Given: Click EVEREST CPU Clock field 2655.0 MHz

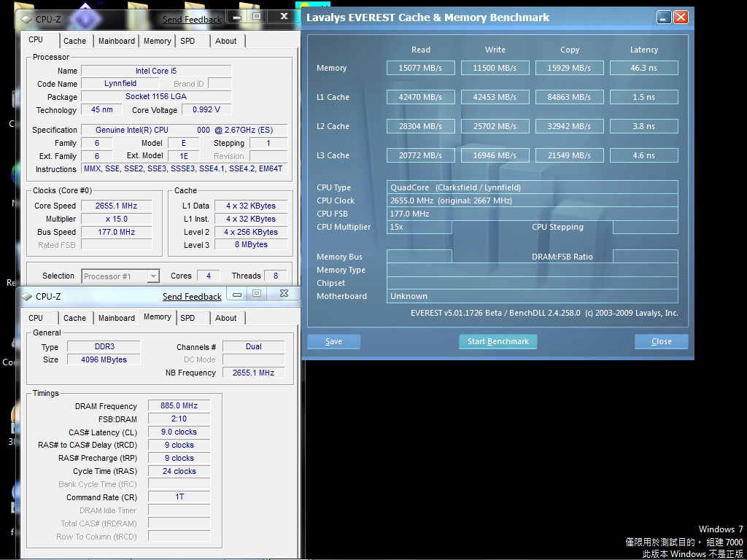Looking at the screenshot, I should [x=532, y=201].
